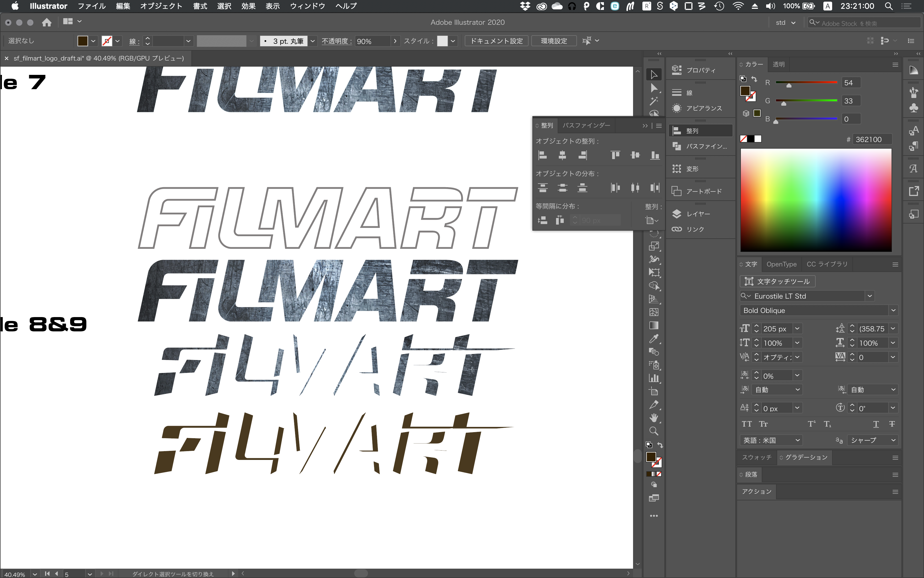Screen dimensions: 924x578
Task: Select the Mesh tool
Action: 654,312
